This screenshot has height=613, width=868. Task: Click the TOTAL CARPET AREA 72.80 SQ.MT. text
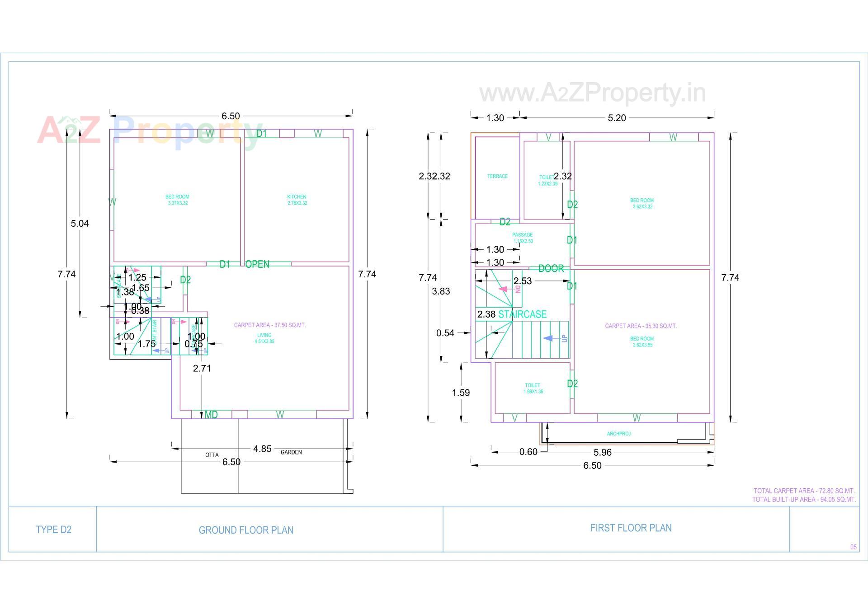click(x=803, y=491)
